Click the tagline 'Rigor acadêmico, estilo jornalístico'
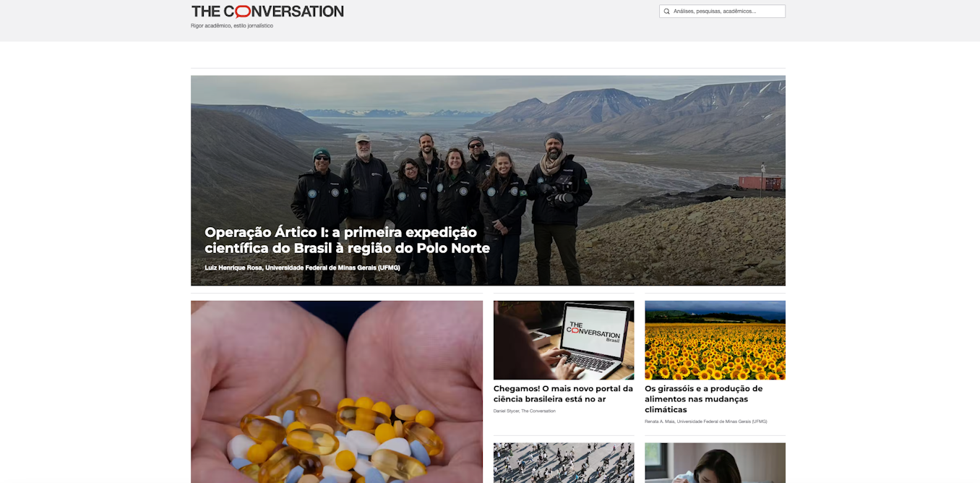980x483 pixels. tap(232, 26)
